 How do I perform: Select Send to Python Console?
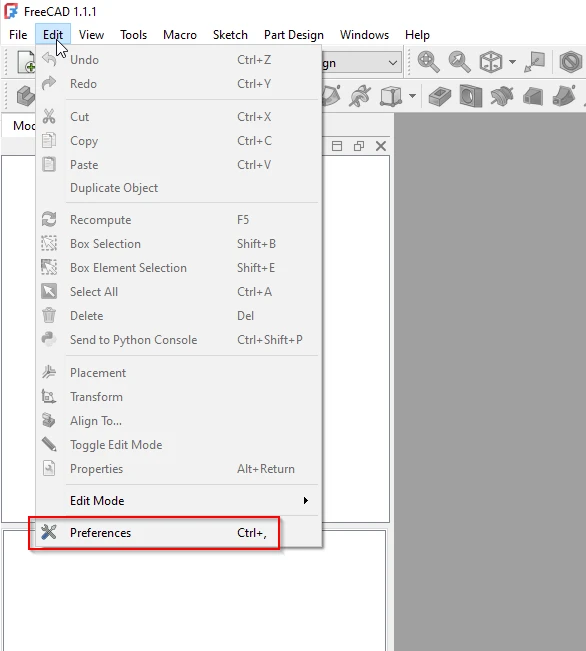[x=179, y=340]
